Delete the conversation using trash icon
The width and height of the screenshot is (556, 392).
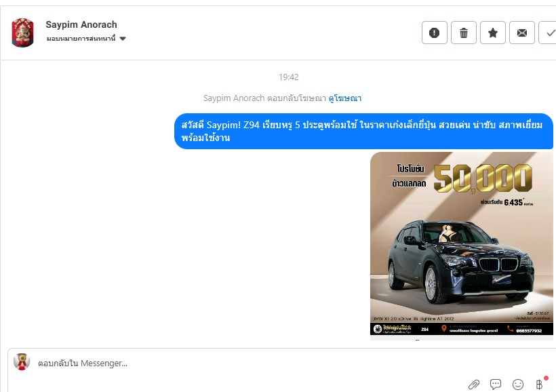pos(464,33)
